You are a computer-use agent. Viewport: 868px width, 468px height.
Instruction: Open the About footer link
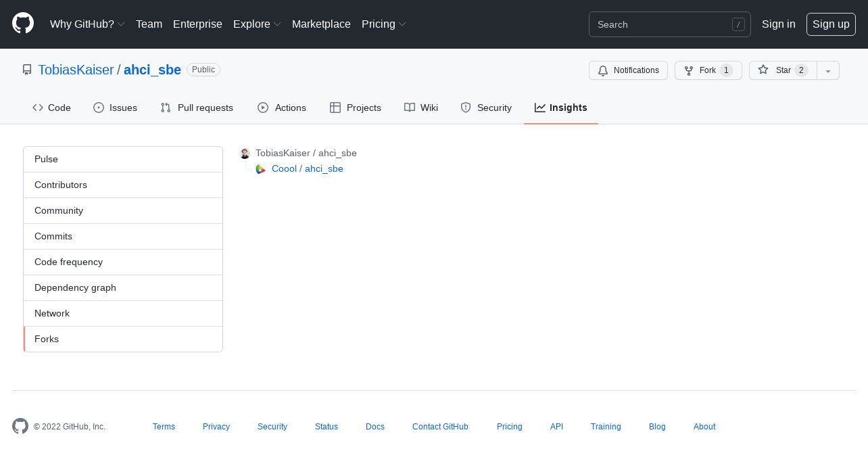[x=704, y=427]
